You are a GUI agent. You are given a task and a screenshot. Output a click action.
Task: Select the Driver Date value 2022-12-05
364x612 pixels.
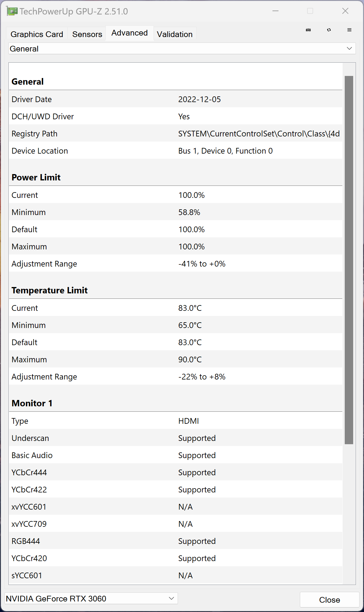point(199,99)
